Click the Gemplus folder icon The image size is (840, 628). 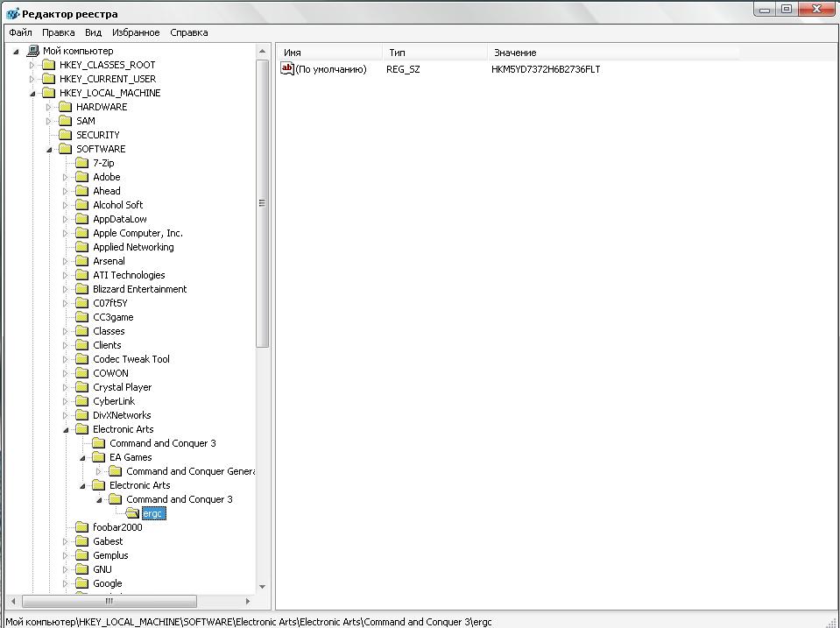point(82,555)
